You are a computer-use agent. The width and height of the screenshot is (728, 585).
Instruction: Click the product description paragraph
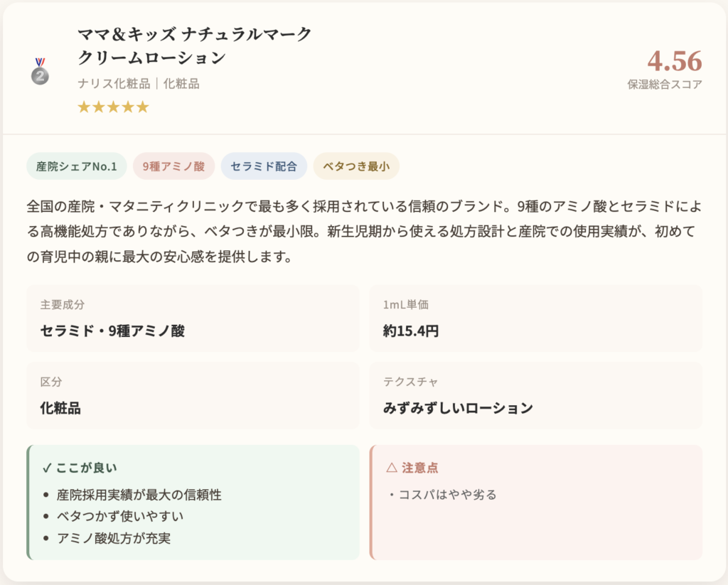pyautogui.click(x=364, y=232)
